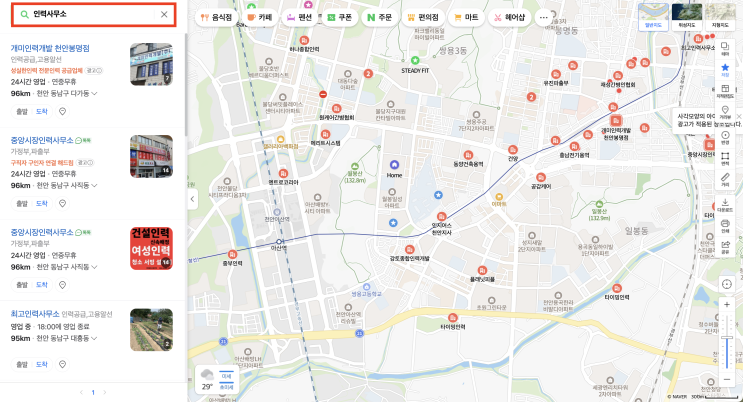The height and width of the screenshot is (402, 743).
Task: Collapse the search results side panel
Action: 192,199
